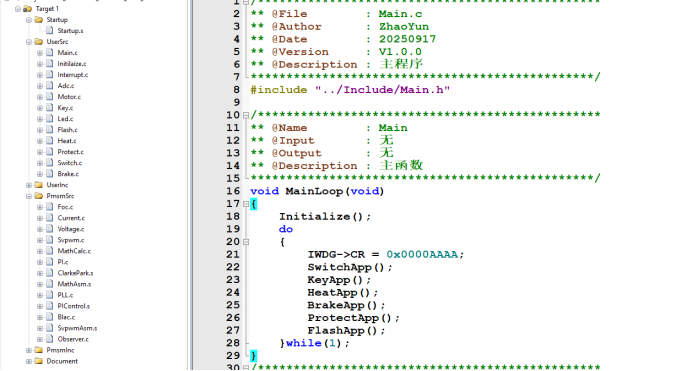Select Initilaize.c in the project tree

pos(72,64)
